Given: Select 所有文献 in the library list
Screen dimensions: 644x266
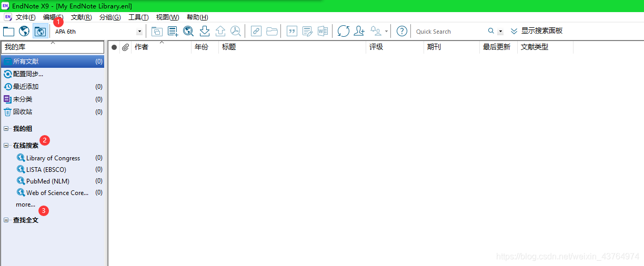Looking at the screenshot, I should pyautogui.click(x=53, y=62).
